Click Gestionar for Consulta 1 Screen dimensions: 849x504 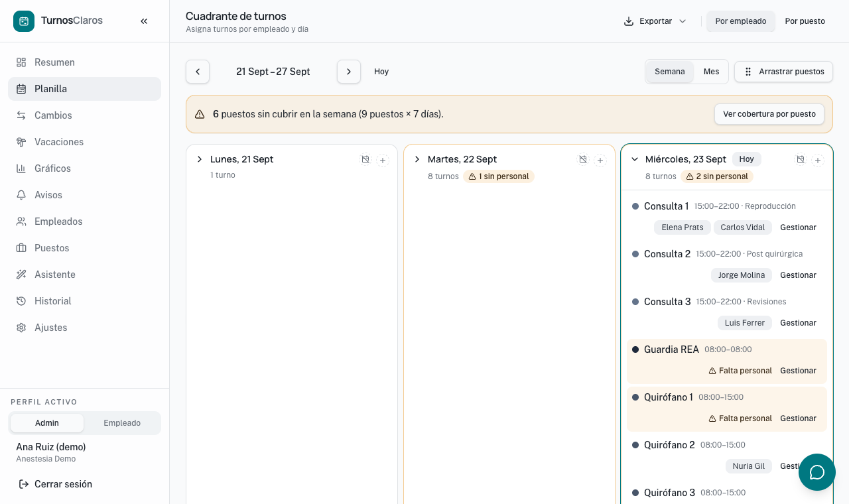click(x=798, y=227)
